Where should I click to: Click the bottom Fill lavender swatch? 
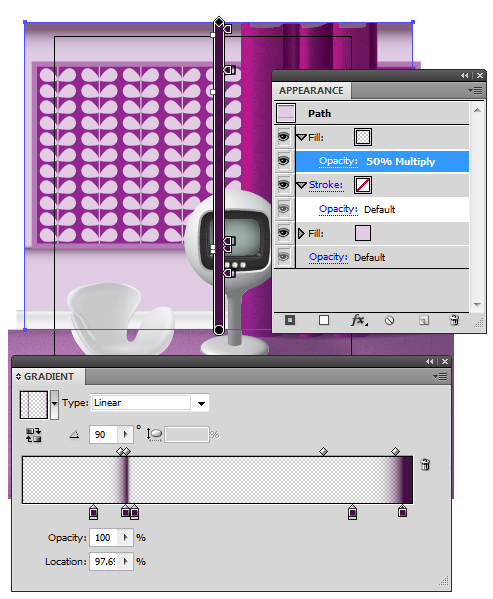(363, 233)
